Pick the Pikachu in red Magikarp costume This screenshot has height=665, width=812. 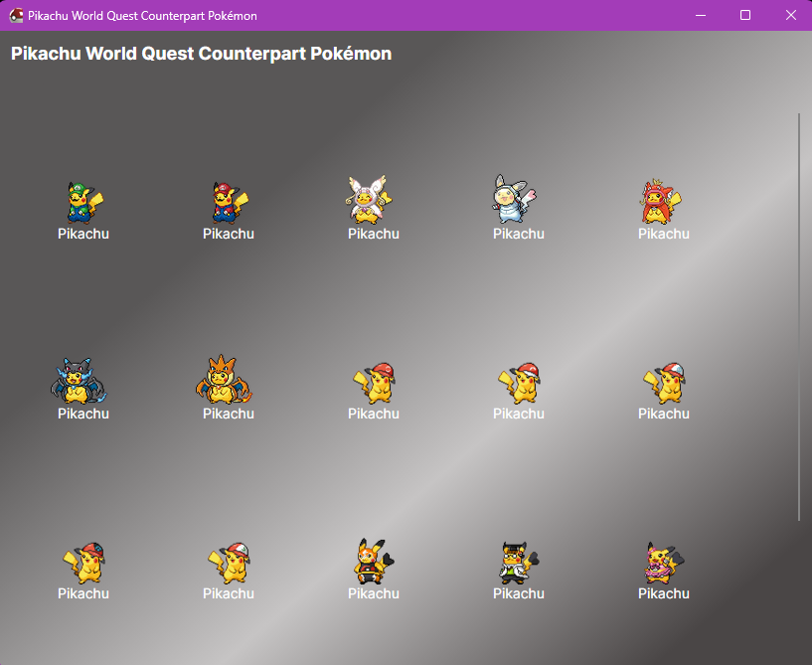click(x=661, y=201)
